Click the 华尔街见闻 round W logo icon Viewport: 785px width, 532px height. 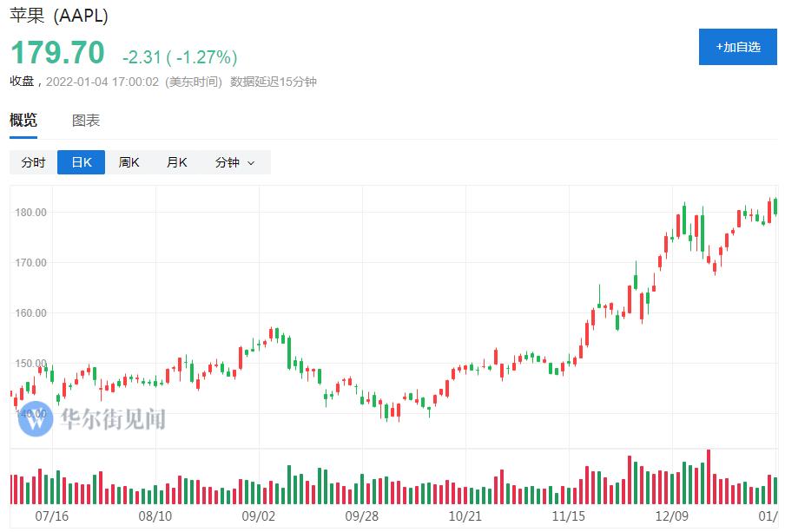35,419
